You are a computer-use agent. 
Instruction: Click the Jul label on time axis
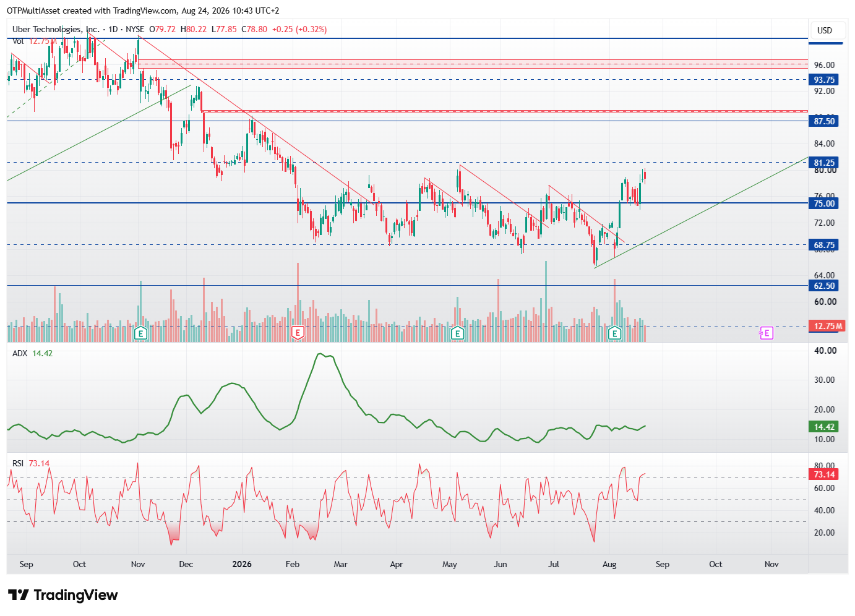click(x=554, y=564)
